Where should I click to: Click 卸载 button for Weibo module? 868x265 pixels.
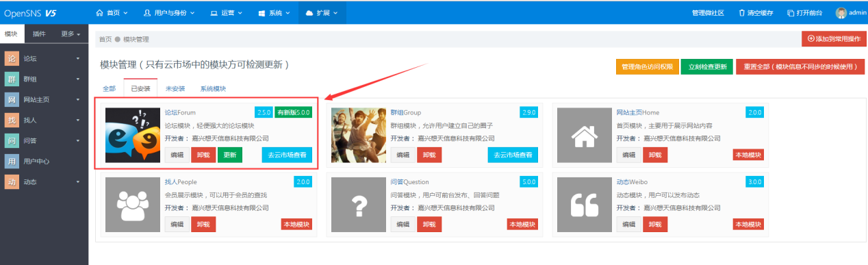pos(655,224)
